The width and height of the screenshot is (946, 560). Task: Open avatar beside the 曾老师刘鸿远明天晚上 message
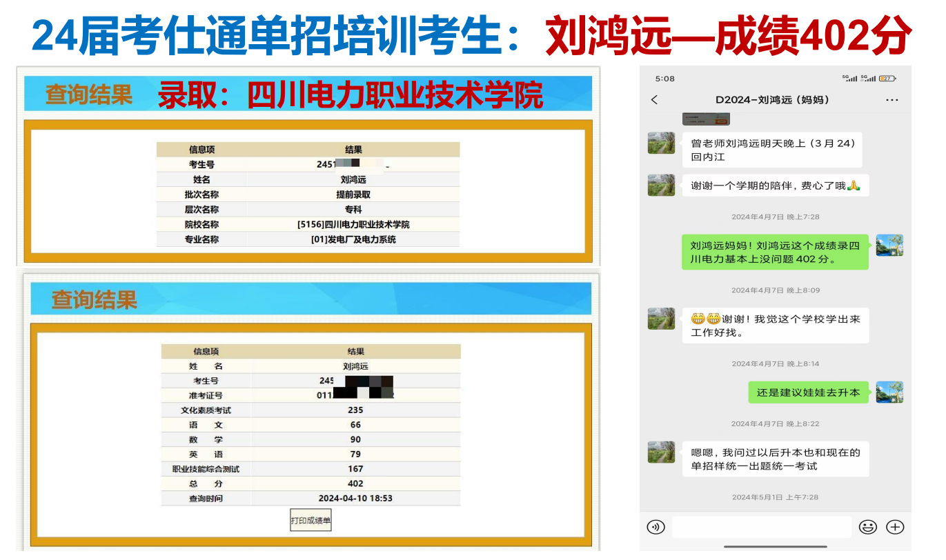661,143
